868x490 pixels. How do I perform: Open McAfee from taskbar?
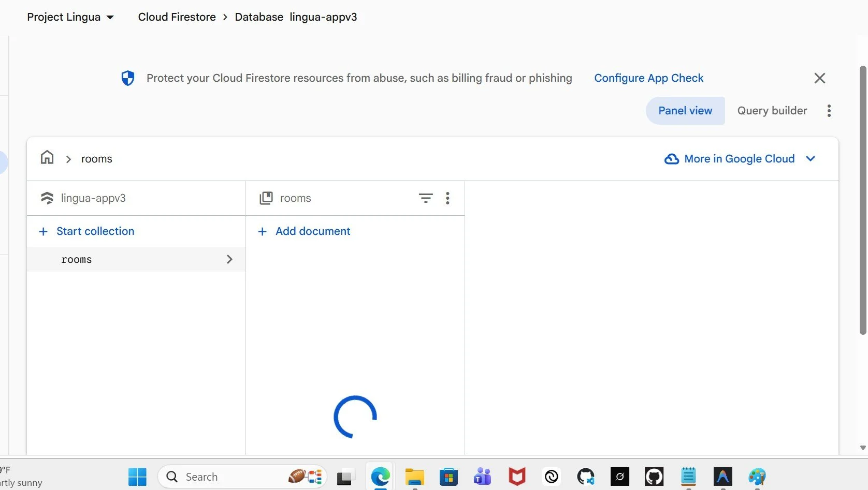click(x=517, y=477)
